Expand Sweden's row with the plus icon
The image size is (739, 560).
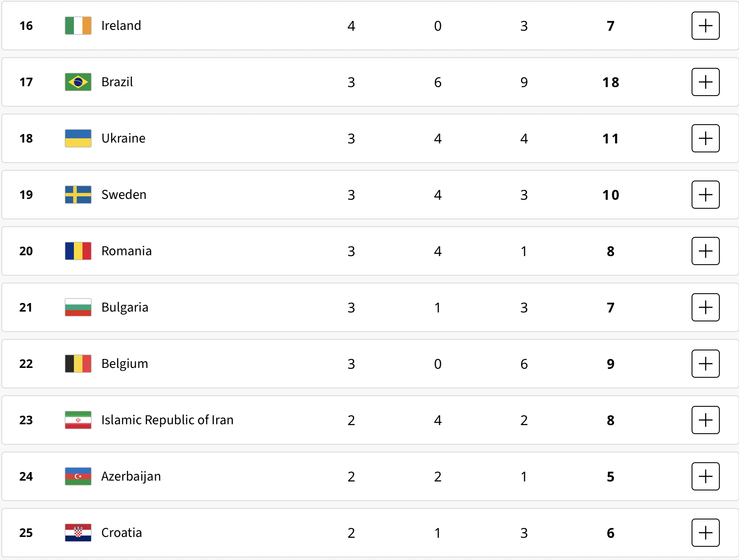point(705,195)
